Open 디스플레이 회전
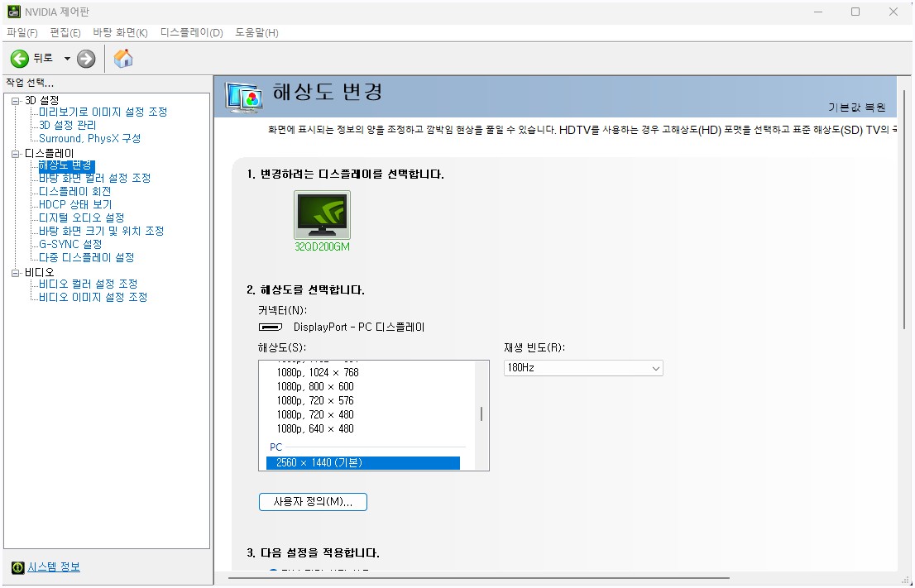The width and height of the screenshot is (915, 588). click(x=74, y=191)
